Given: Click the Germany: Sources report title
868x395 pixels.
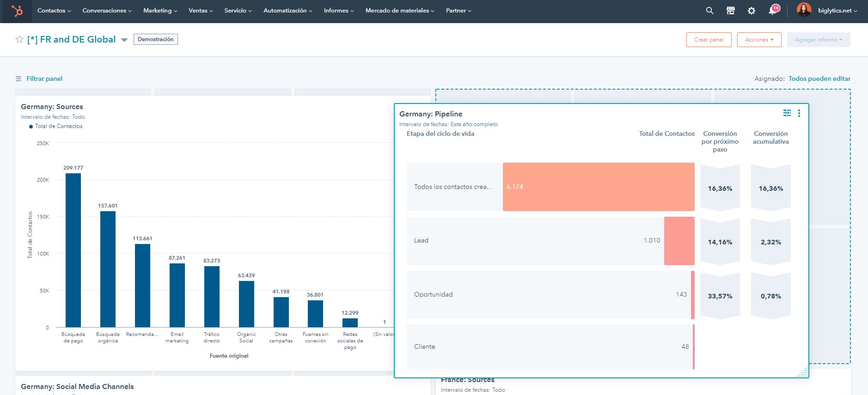Looking at the screenshot, I should point(52,106).
